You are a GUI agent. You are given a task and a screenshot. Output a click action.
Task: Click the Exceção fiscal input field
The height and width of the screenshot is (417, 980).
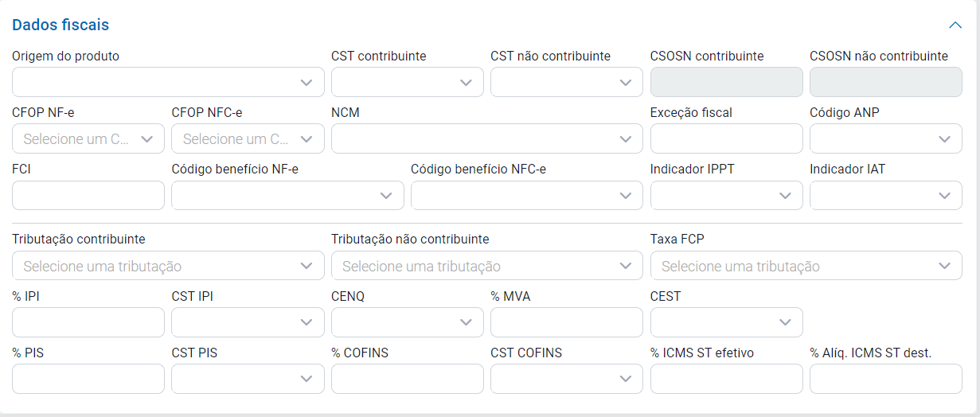[726, 138]
